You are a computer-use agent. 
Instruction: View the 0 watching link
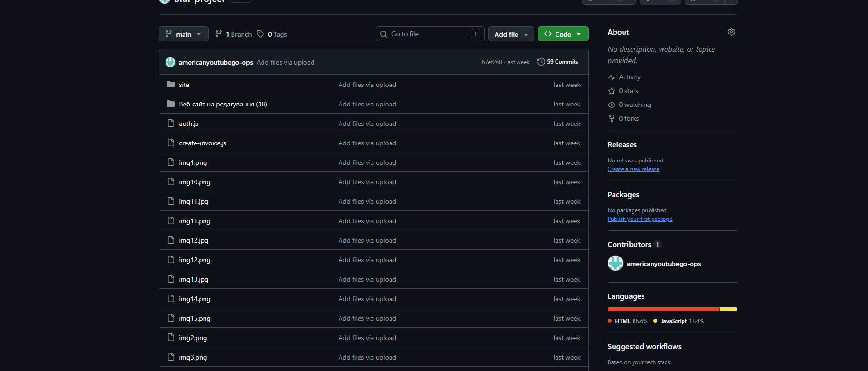coord(629,105)
